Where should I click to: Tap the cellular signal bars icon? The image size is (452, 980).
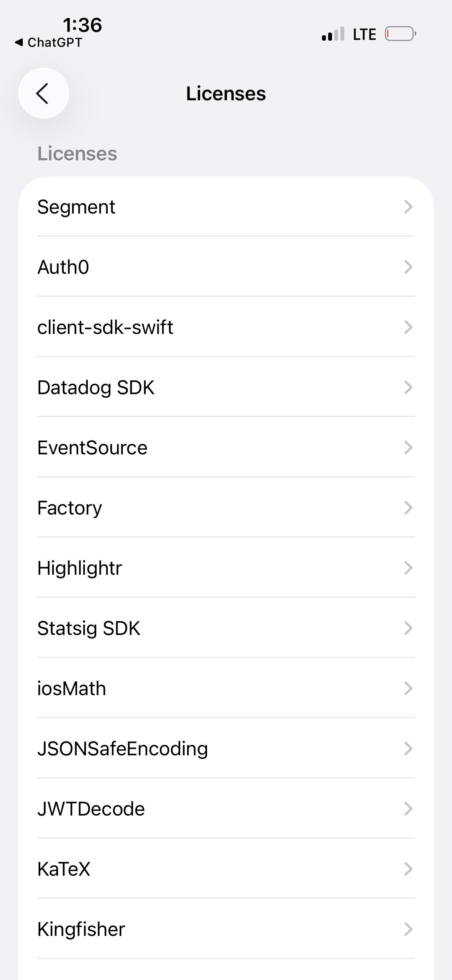pos(333,34)
